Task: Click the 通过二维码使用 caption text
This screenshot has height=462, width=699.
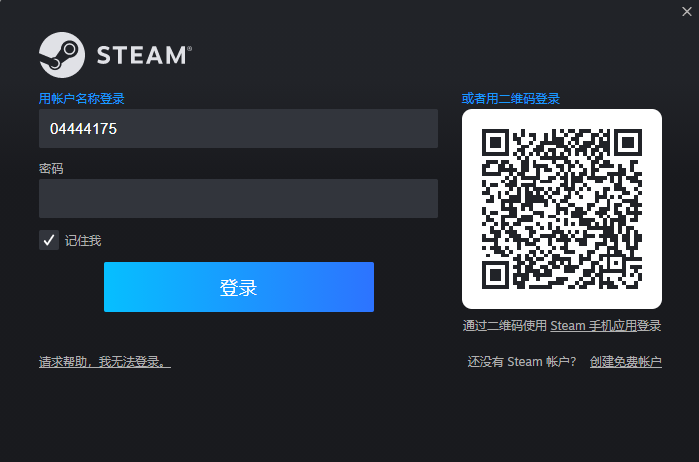Action: [505, 326]
